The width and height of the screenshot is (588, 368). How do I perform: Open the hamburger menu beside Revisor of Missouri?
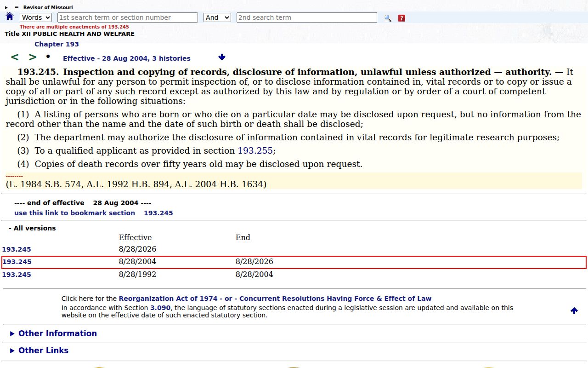click(17, 7)
